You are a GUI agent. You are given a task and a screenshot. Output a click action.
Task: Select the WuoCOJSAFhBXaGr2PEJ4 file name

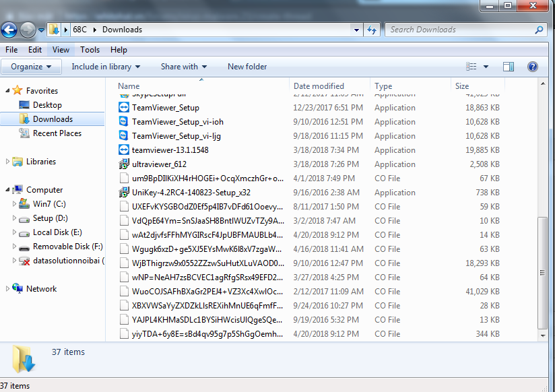207,292
